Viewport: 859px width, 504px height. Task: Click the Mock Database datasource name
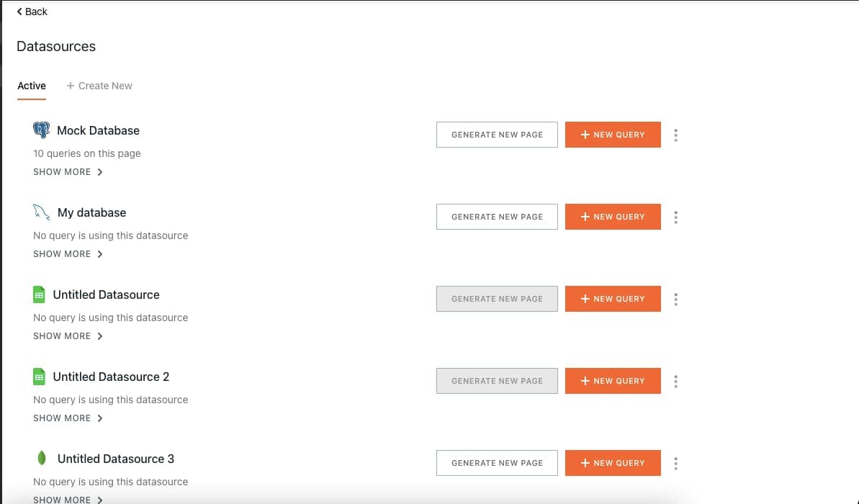pyautogui.click(x=98, y=130)
